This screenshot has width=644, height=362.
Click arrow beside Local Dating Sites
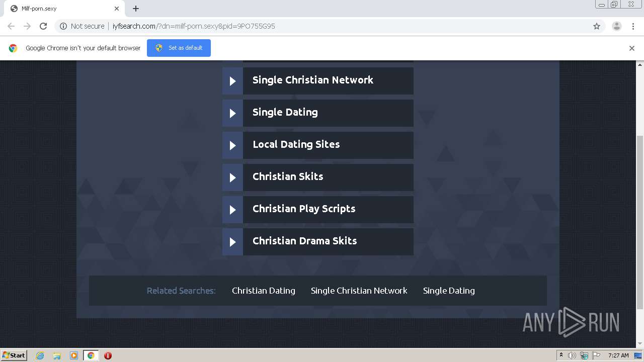(232, 145)
